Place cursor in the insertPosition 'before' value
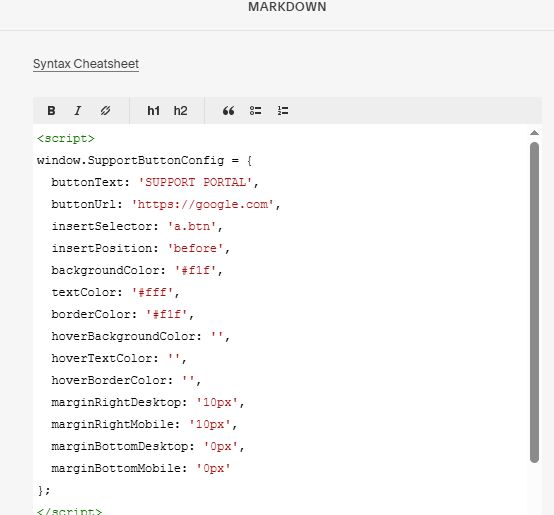Screen dimensions: 554x515 coord(195,248)
